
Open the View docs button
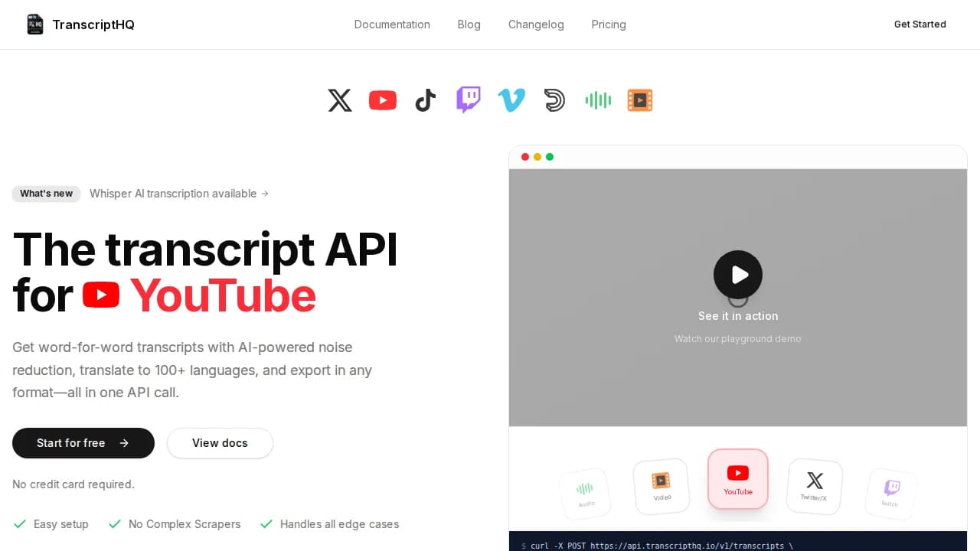[220, 443]
